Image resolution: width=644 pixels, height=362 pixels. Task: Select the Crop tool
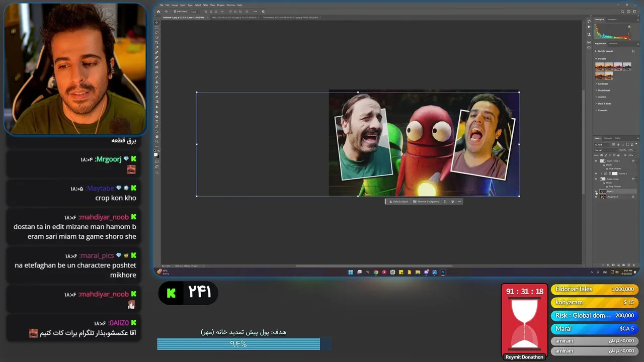pyautogui.click(x=157, y=42)
